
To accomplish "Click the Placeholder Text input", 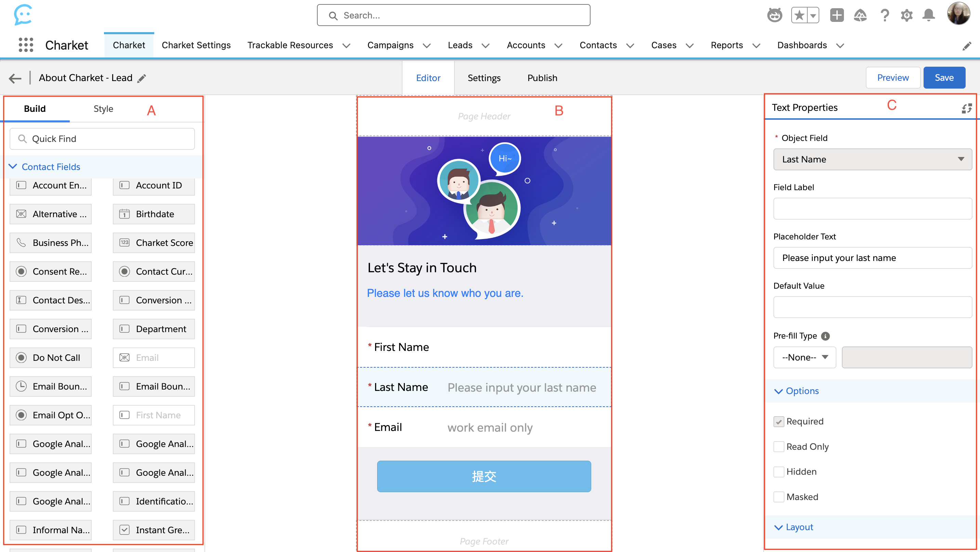I will coord(872,258).
